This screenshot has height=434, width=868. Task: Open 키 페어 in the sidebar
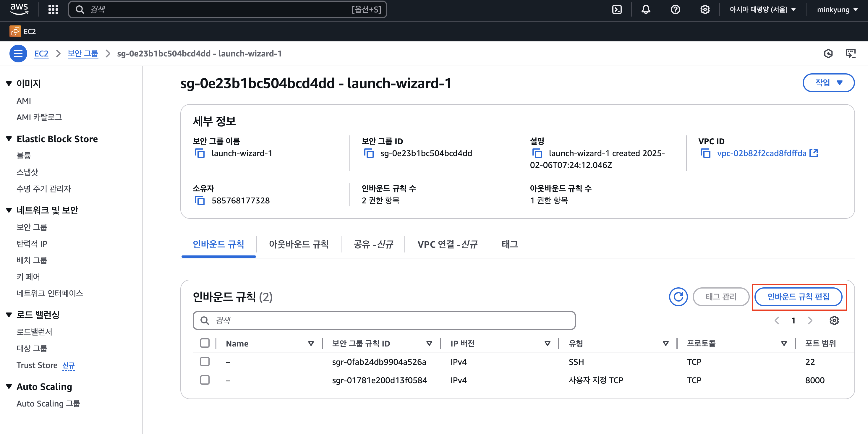[28, 277]
